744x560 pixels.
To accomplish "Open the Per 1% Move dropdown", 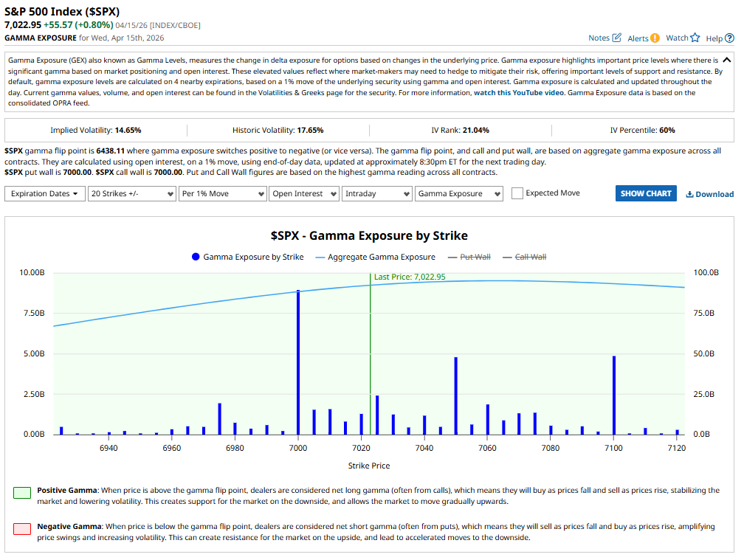I will [222, 193].
